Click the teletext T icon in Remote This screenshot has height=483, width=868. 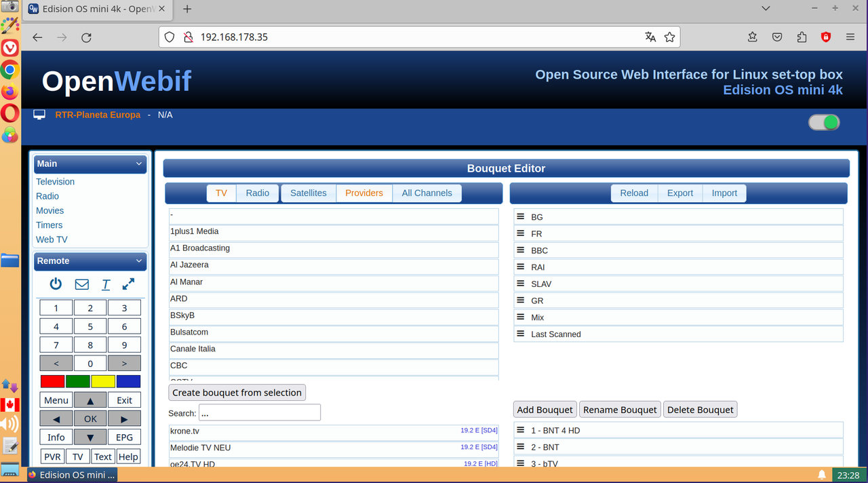click(106, 284)
